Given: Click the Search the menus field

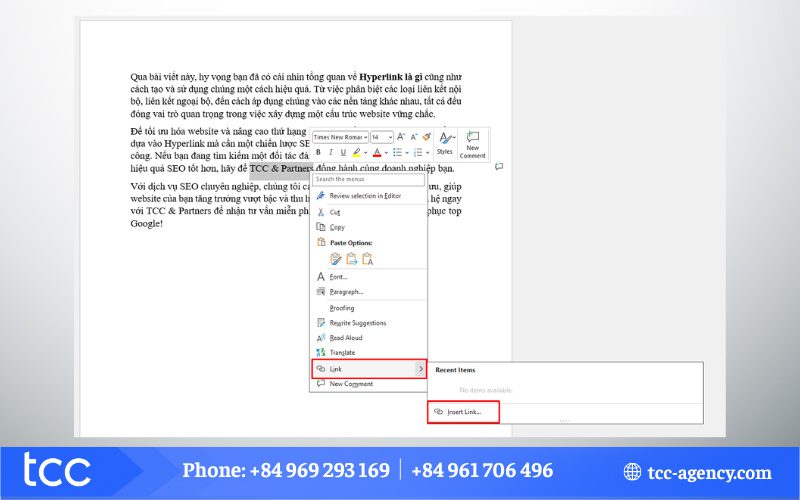Looking at the screenshot, I should [368, 179].
